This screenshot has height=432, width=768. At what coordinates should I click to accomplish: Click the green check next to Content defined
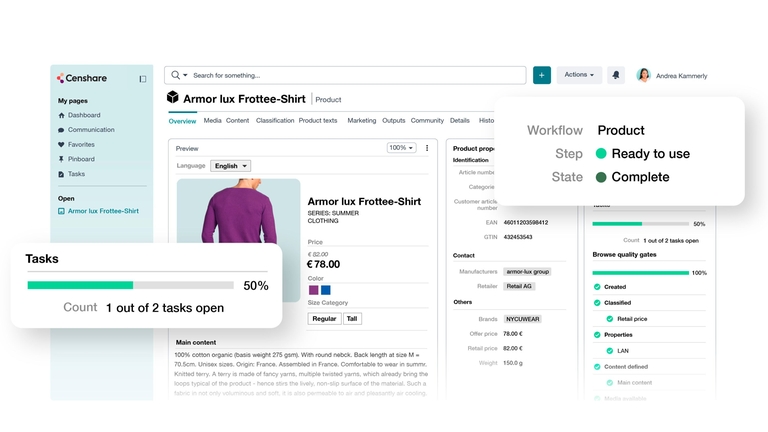pyautogui.click(x=597, y=367)
